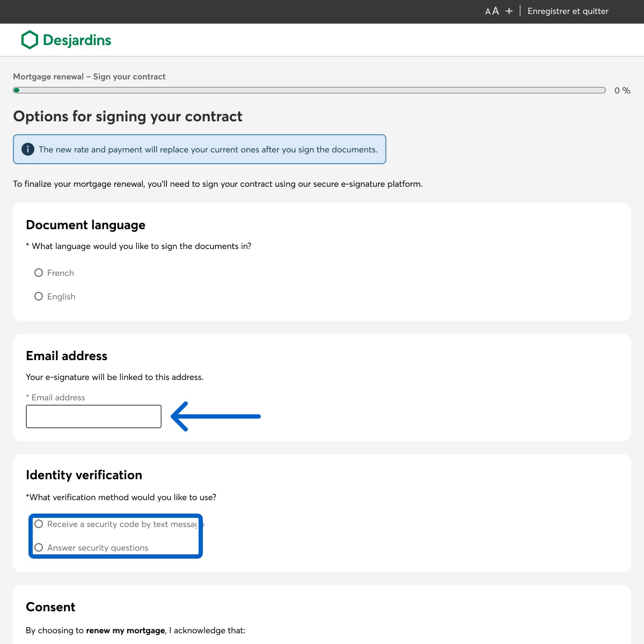Choose security code by text message
The image size is (644, 644).
(39, 524)
